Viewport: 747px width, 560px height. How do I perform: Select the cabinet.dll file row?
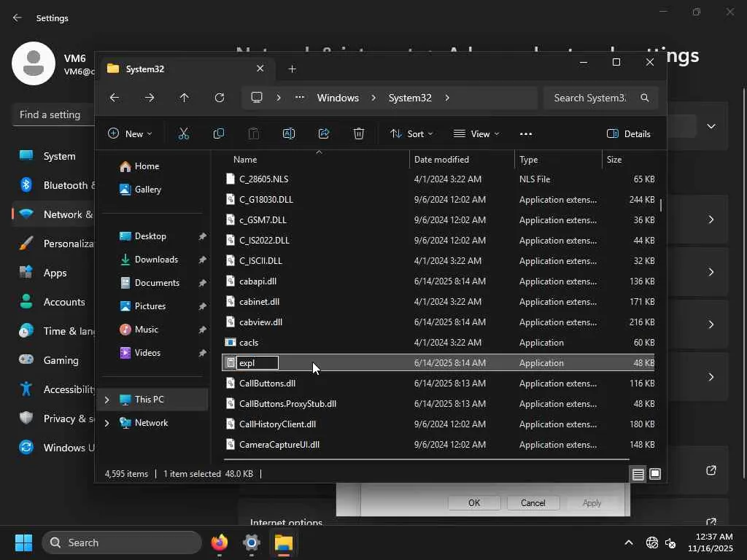pyautogui.click(x=438, y=302)
